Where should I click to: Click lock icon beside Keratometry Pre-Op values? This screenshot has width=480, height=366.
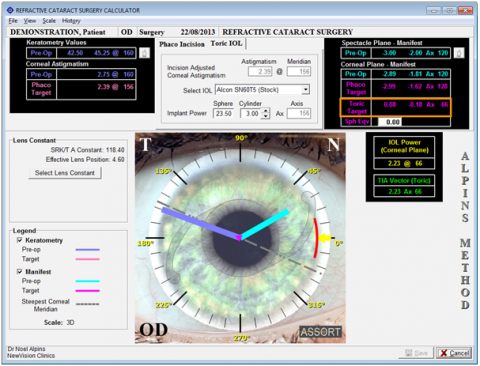(144, 53)
